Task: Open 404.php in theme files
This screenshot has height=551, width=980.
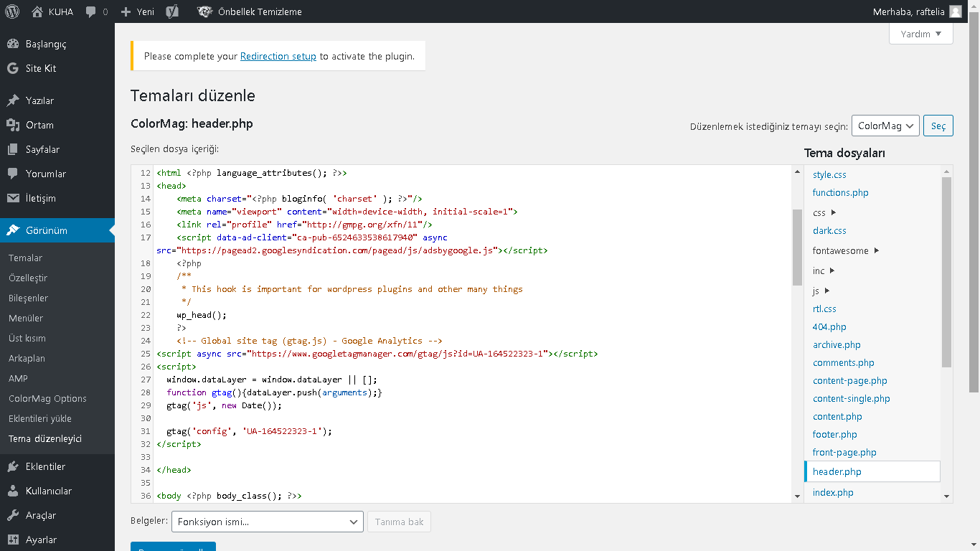Action: 829,326
